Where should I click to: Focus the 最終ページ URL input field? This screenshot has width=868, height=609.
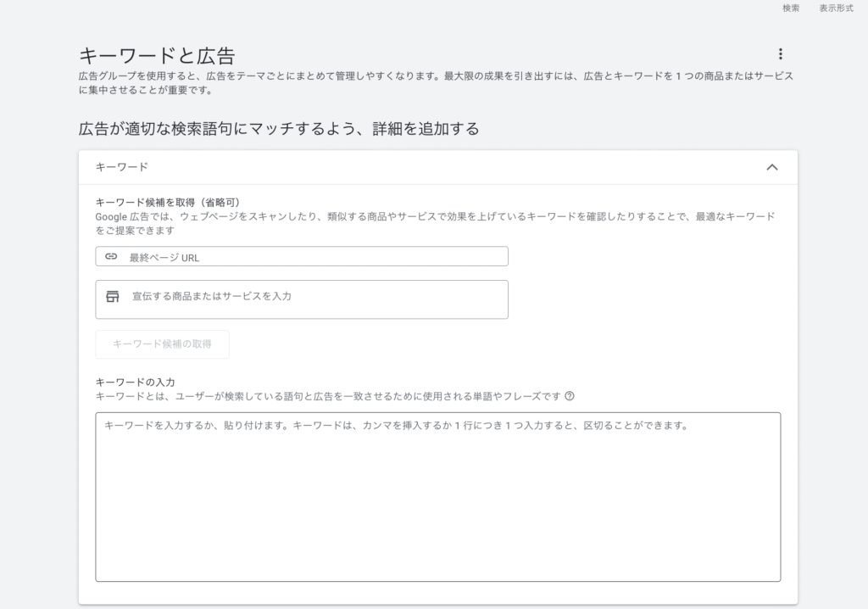(x=314, y=257)
